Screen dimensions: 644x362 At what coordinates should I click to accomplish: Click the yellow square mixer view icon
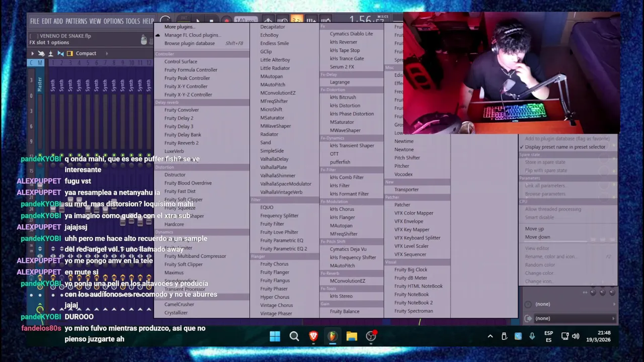click(x=70, y=53)
